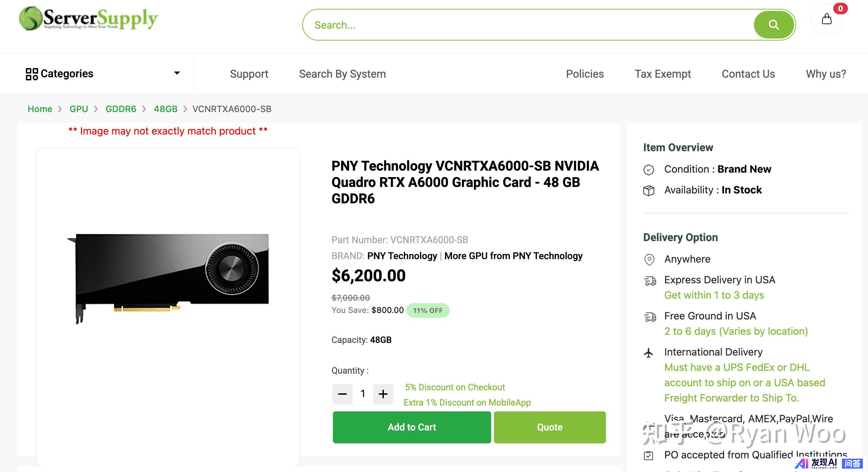The height and width of the screenshot is (472, 868).
Task: Expand the Categories dropdown arrow
Action: [x=177, y=73]
